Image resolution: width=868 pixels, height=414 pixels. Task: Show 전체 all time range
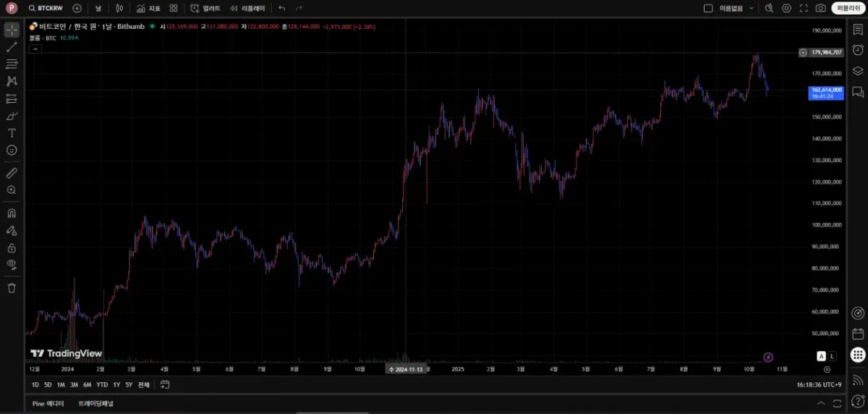[x=143, y=384]
